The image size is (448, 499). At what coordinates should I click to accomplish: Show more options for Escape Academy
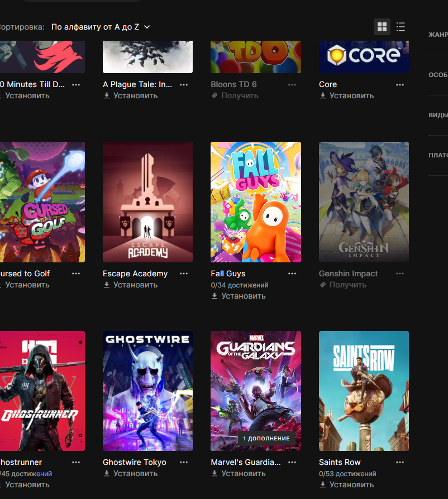pos(184,274)
